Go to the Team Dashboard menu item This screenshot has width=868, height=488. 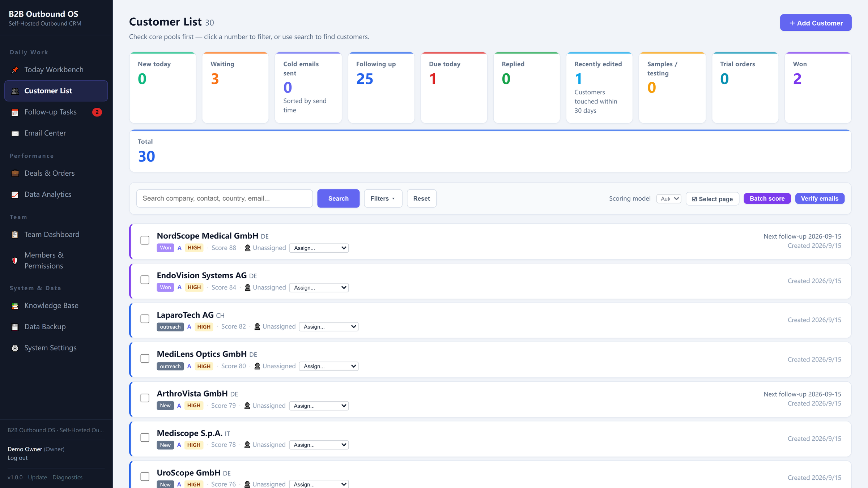tap(56, 235)
